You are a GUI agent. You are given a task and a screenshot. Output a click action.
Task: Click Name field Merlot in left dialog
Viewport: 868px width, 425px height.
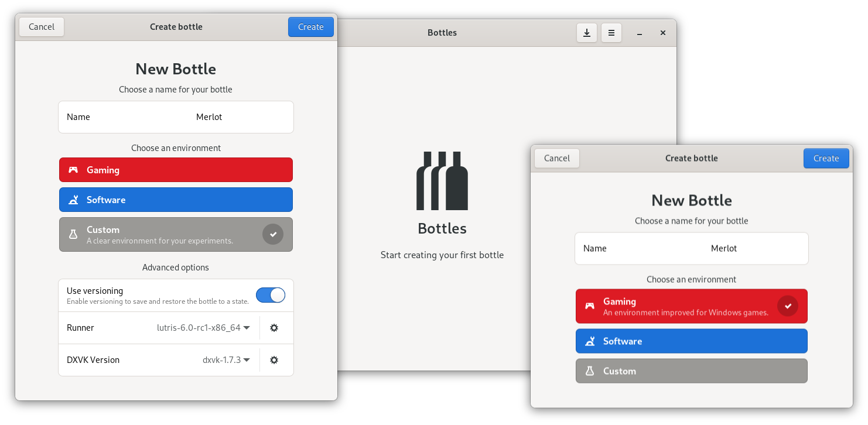click(x=176, y=117)
